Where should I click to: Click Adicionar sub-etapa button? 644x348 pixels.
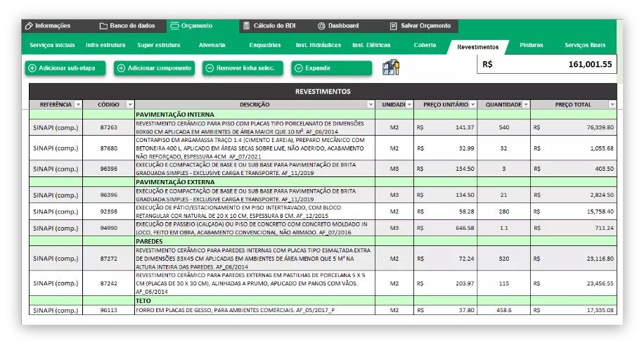[x=65, y=68]
